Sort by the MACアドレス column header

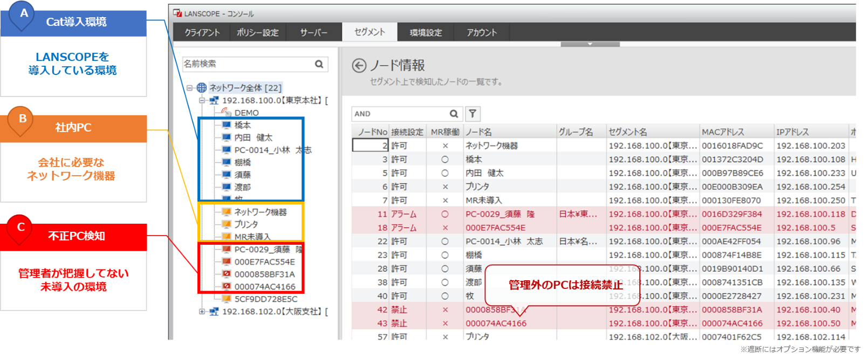(737, 132)
